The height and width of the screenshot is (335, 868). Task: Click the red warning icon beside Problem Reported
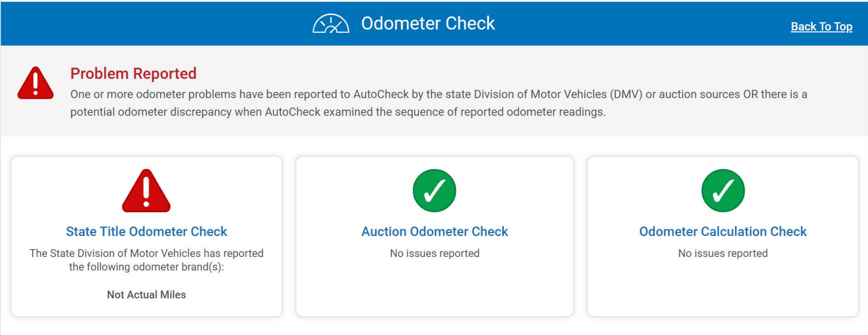pos(36,83)
